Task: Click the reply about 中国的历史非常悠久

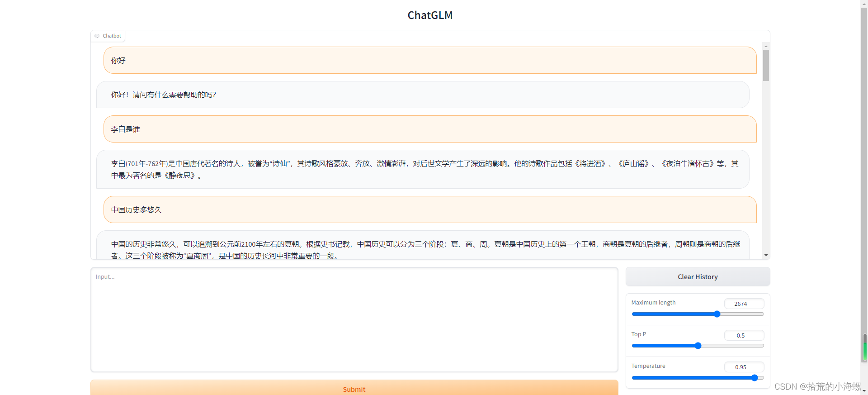Action: coord(423,245)
